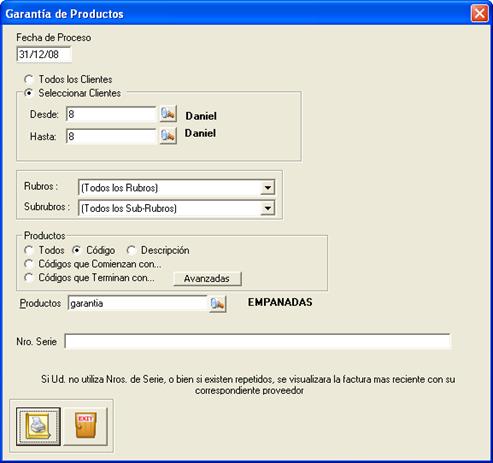Click into the Nro. Serie text field
This screenshot has height=463, width=493.
point(257,341)
